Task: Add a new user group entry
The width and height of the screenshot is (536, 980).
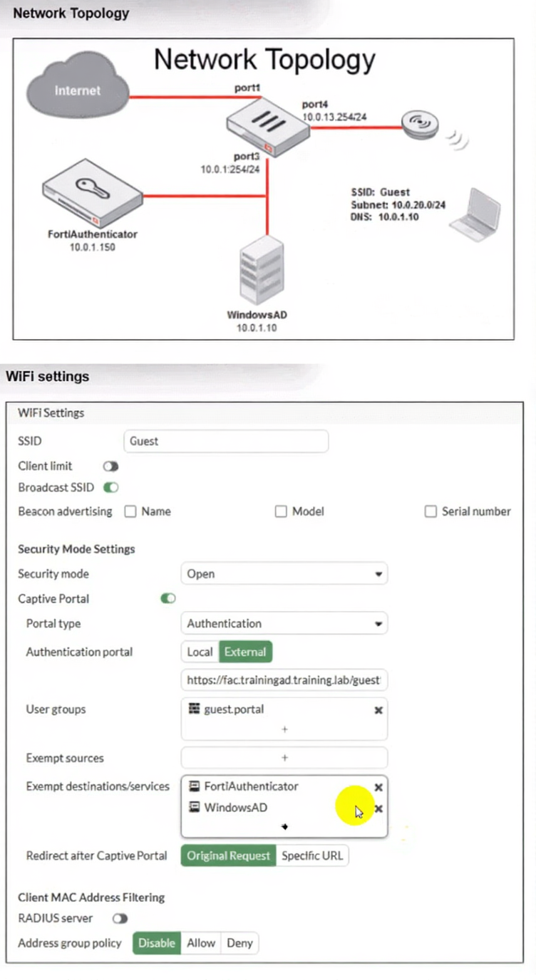Action: [284, 730]
